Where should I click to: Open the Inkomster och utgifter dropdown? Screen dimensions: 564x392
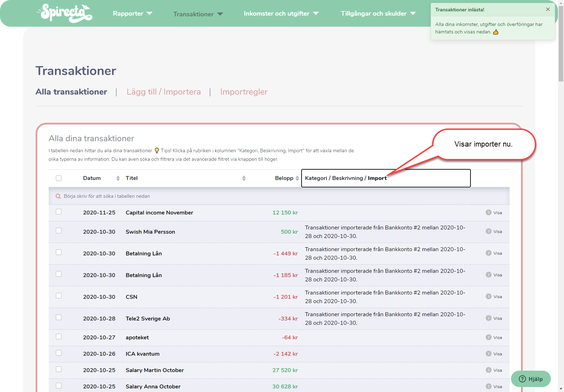point(281,14)
